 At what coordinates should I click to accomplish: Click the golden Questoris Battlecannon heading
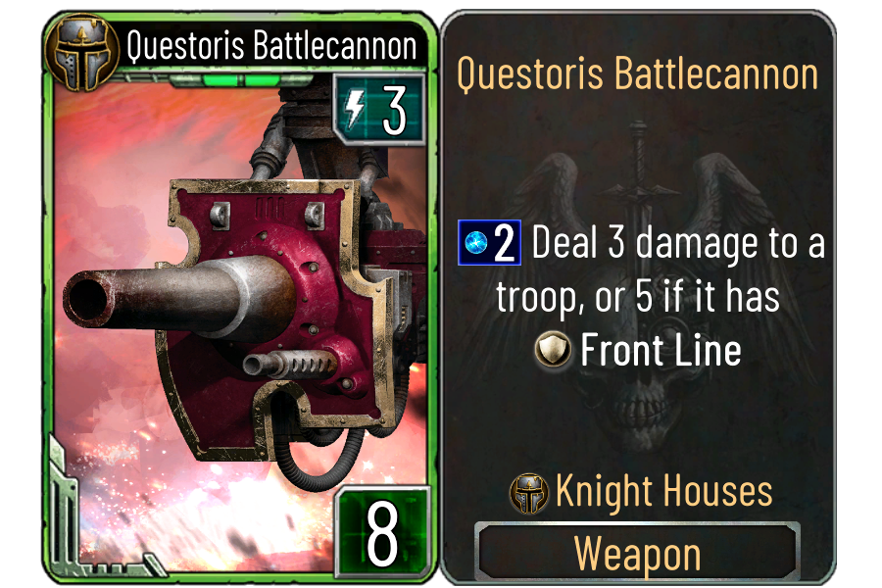coord(637,73)
